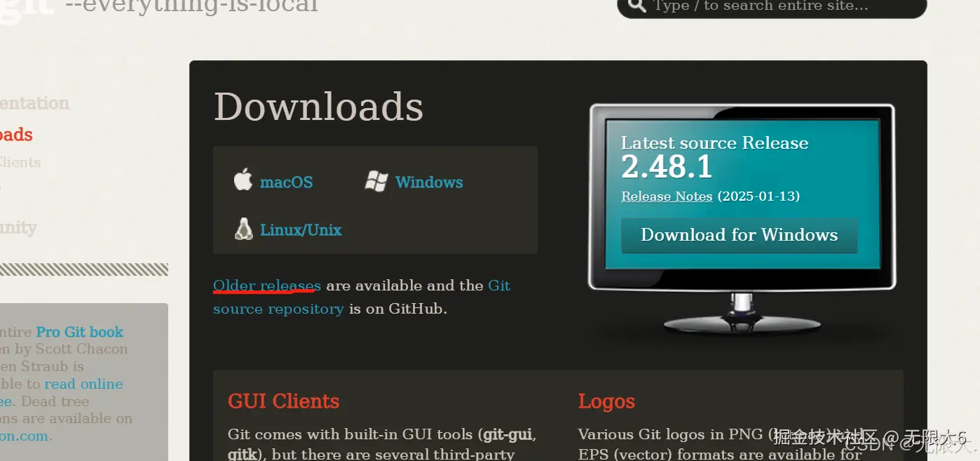Click the Downloads page heading
Screen dimensions: 980x461
318,107
